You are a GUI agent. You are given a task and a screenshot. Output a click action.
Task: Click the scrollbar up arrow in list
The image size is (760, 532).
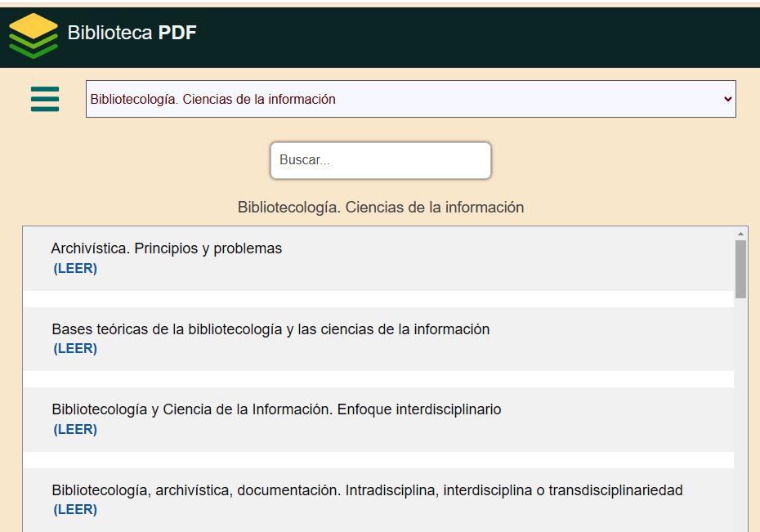pyautogui.click(x=741, y=234)
